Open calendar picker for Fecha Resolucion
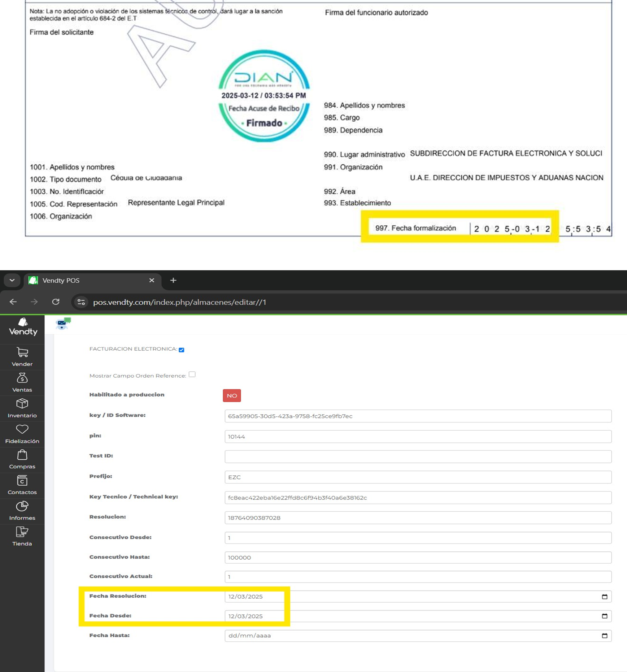 (604, 596)
